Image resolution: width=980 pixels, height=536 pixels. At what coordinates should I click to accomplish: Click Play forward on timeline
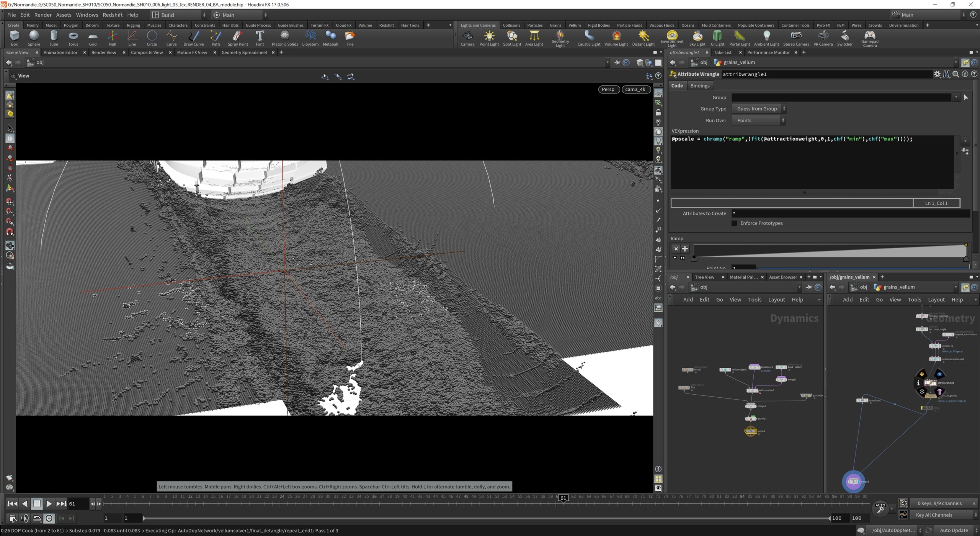pos(49,504)
